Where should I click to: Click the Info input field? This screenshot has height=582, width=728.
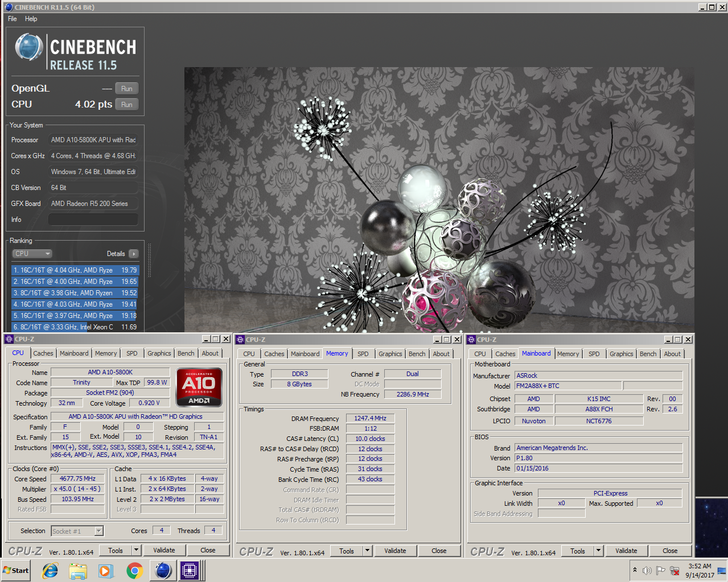click(93, 220)
